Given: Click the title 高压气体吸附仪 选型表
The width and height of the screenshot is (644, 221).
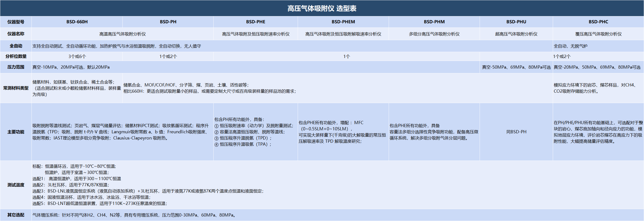Looking at the screenshot, I should [x=322, y=8].
